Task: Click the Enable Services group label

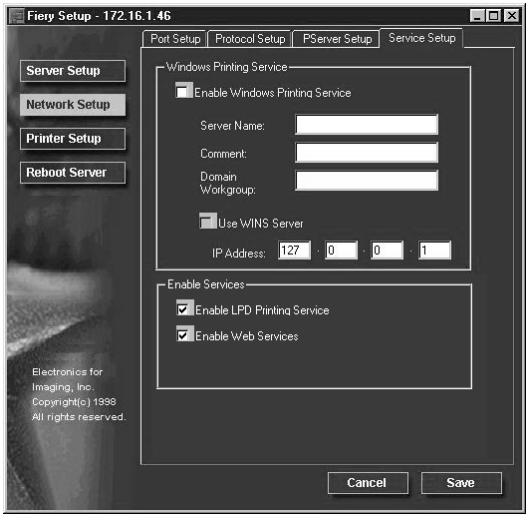Action: (x=206, y=284)
